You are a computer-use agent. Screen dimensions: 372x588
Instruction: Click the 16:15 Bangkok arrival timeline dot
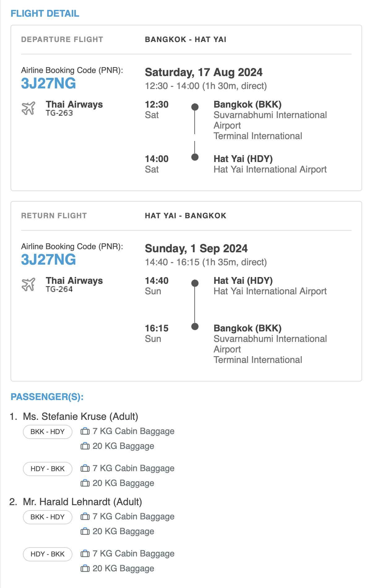click(195, 326)
